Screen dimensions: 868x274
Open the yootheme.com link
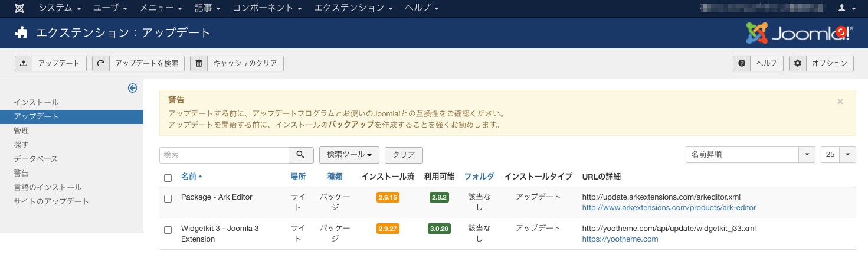(620, 239)
